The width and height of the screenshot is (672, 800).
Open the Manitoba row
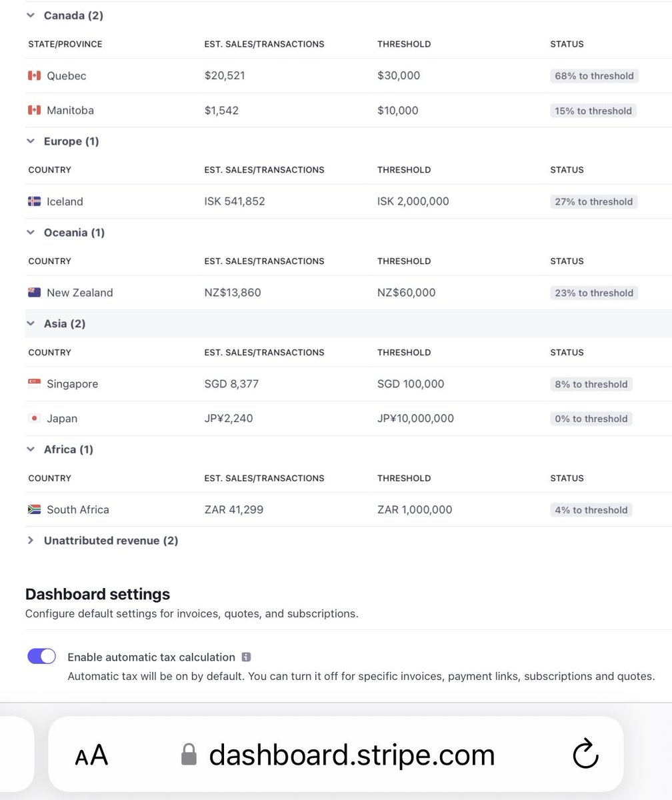click(x=70, y=111)
